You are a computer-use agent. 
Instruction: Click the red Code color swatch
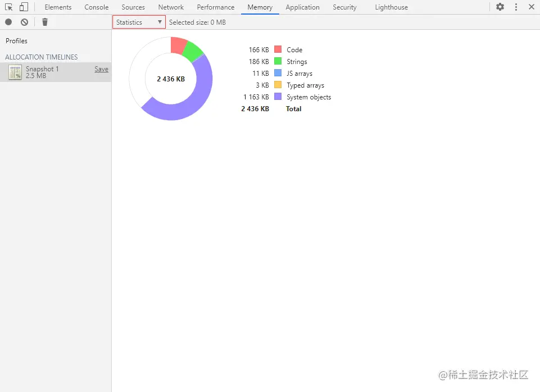click(278, 49)
